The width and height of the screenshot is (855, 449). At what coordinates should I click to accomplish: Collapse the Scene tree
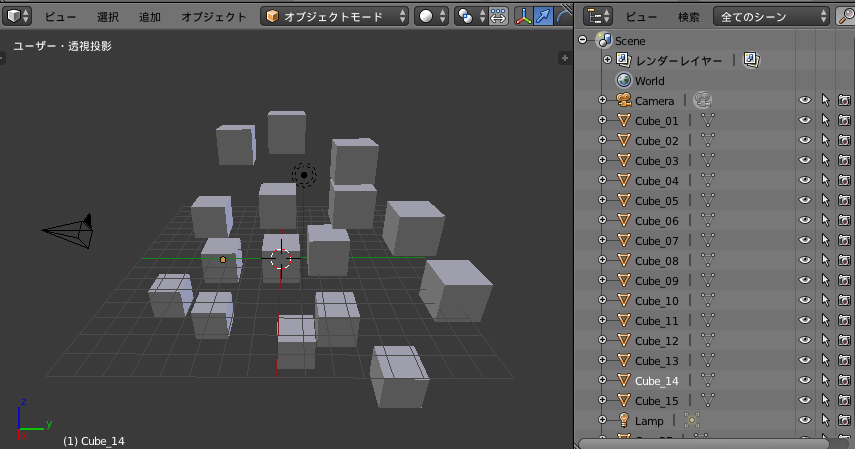[x=582, y=40]
